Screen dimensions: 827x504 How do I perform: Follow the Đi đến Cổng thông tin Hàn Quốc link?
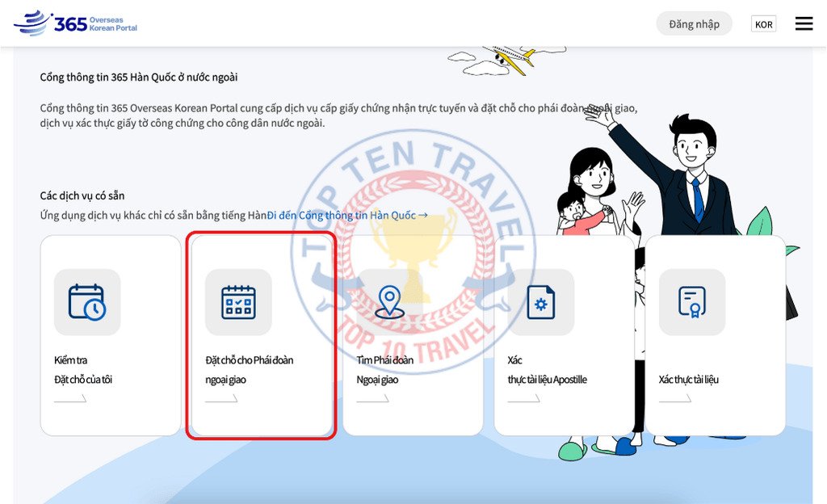coord(347,215)
